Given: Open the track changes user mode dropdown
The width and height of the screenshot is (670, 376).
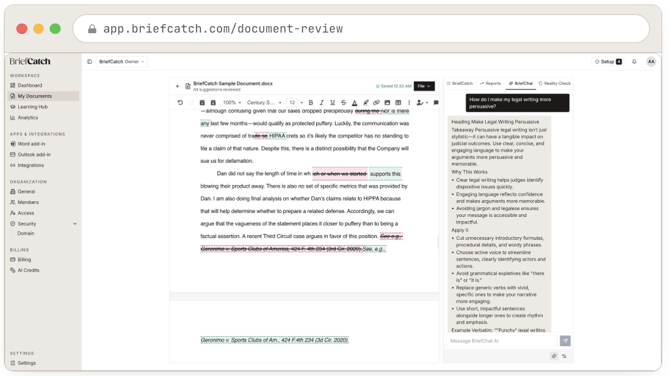Looking at the screenshot, I should coord(422,103).
